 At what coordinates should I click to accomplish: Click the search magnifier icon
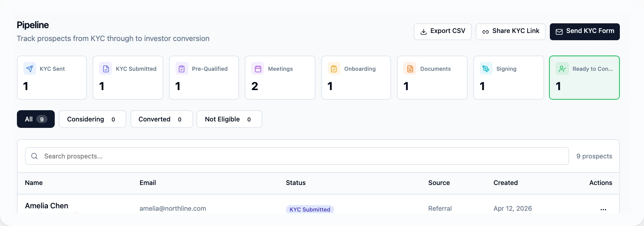pyautogui.click(x=35, y=156)
